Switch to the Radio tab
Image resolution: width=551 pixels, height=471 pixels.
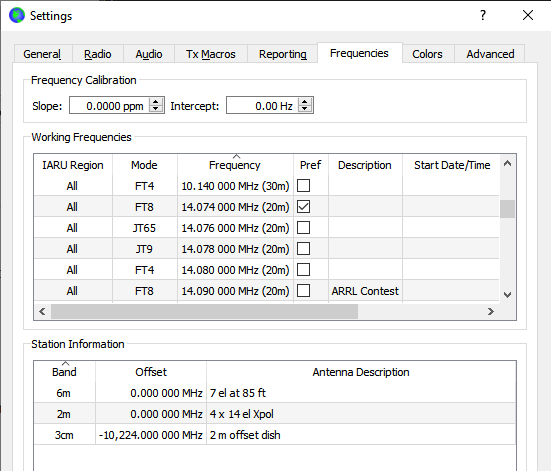point(98,54)
